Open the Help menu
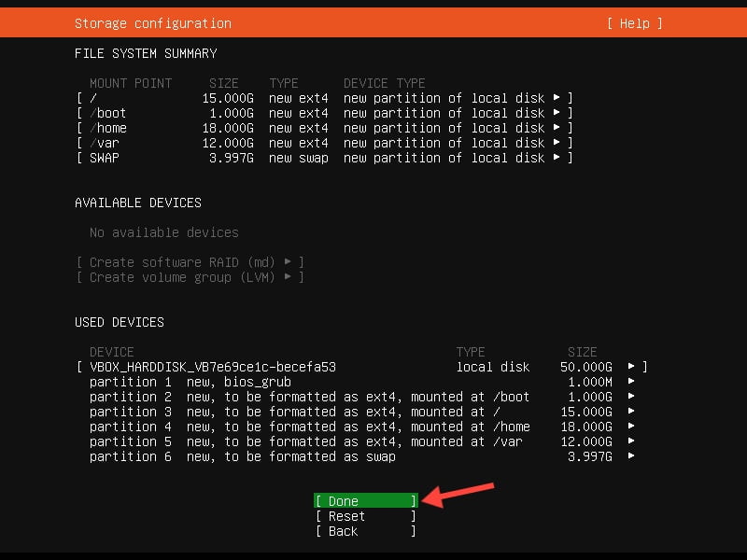747x560 pixels. pyautogui.click(x=634, y=23)
